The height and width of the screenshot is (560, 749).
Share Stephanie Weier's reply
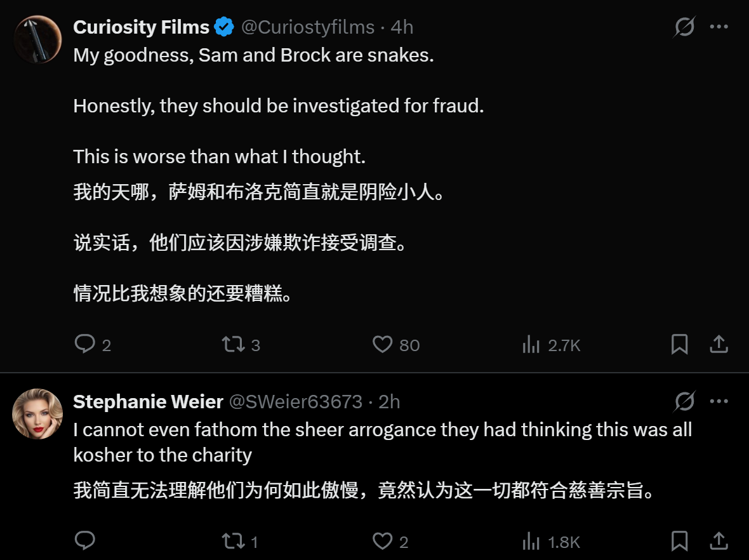coord(719,541)
